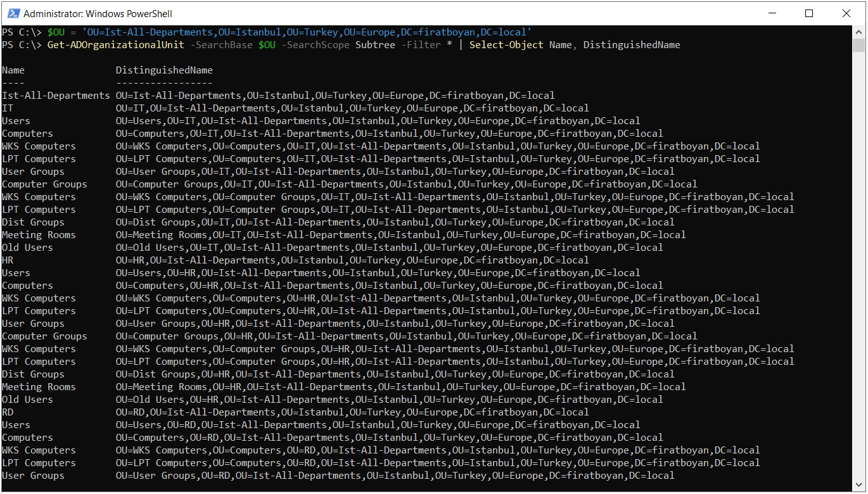
Task: Click the DN starting 'OU=HR,OU=Ist-All-Departments'
Action: click(352, 260)
